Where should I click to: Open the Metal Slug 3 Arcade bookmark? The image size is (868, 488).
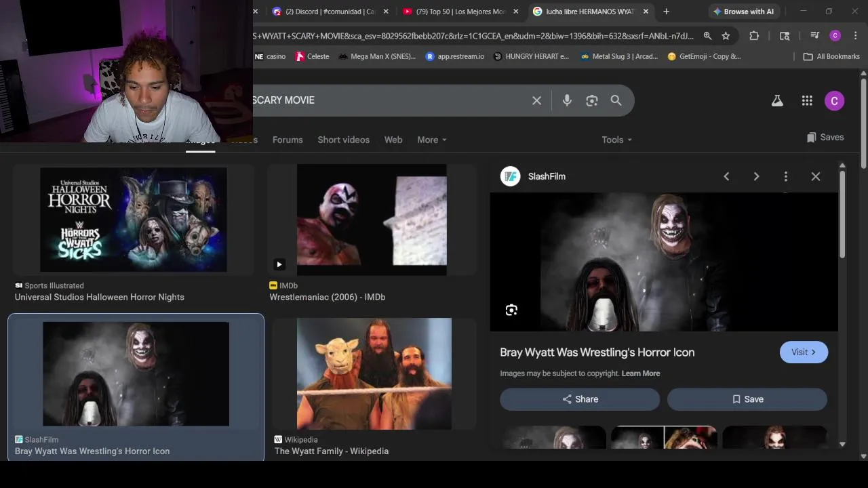tap(619, 56)
